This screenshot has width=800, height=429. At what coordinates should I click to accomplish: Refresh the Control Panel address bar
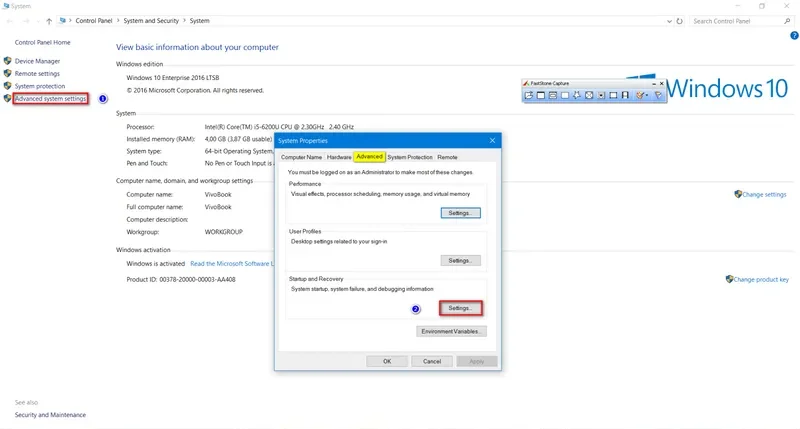tap(680, 21)
